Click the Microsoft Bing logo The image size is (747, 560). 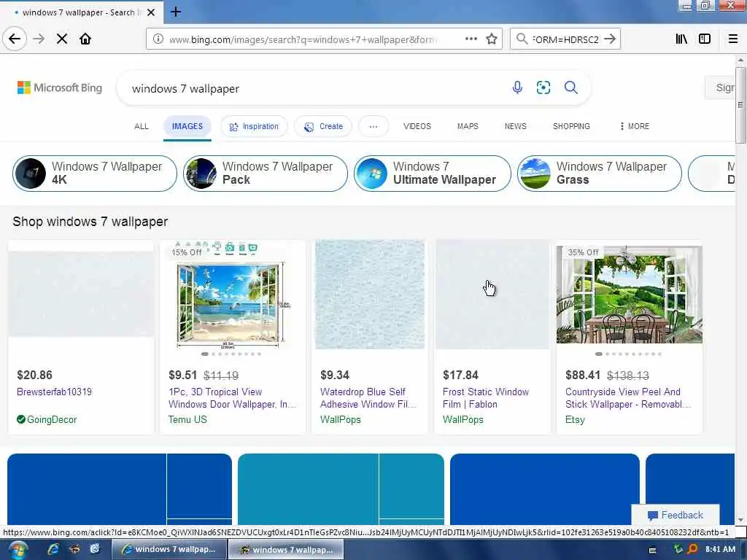(60, 87)
